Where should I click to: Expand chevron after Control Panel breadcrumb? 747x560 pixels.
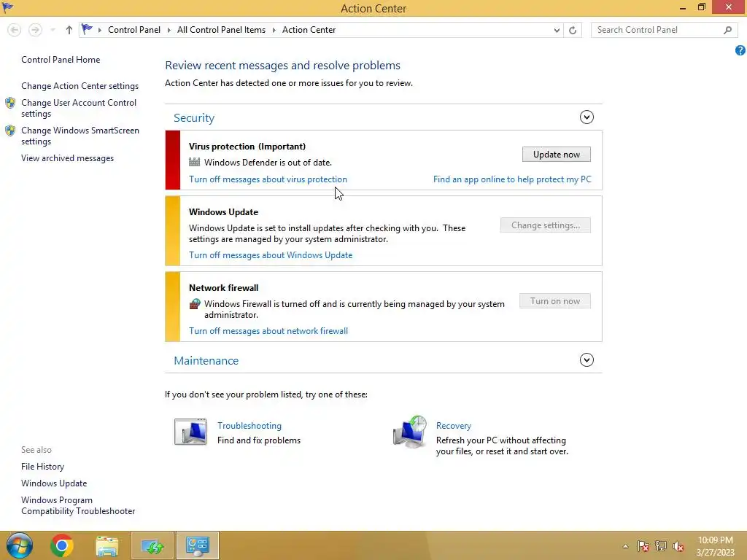pos(169,30)
